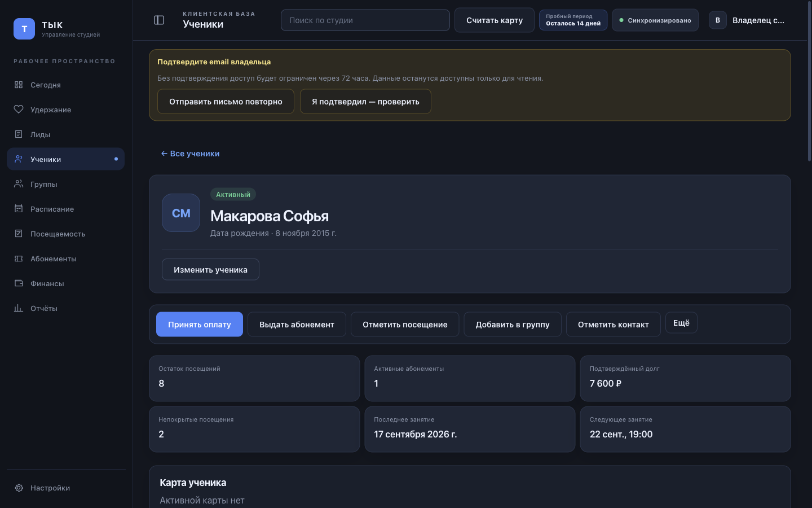This screenshot has height=508, width=812.
Task: Click the ТЫК logo icon
Action: pyautogui.click(x=24, y=29)
